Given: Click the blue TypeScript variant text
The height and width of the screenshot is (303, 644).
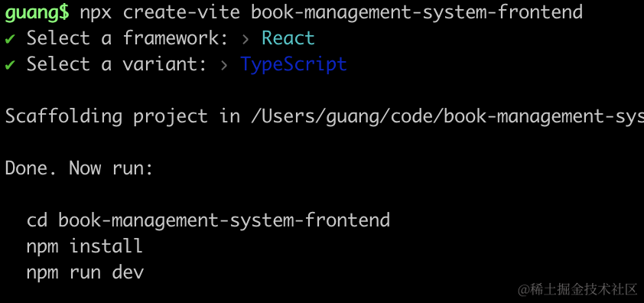Looking at the screenshot, I should point(294,65).
